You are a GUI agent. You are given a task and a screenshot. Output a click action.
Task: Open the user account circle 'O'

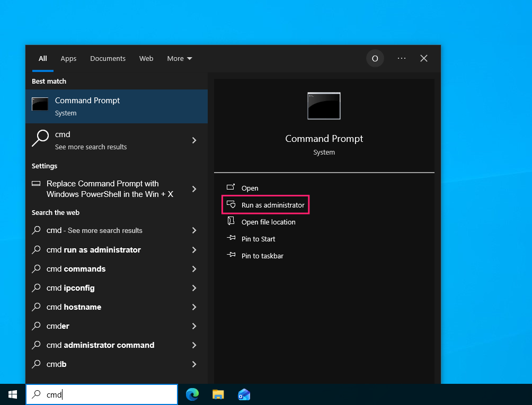click(375, 58)
